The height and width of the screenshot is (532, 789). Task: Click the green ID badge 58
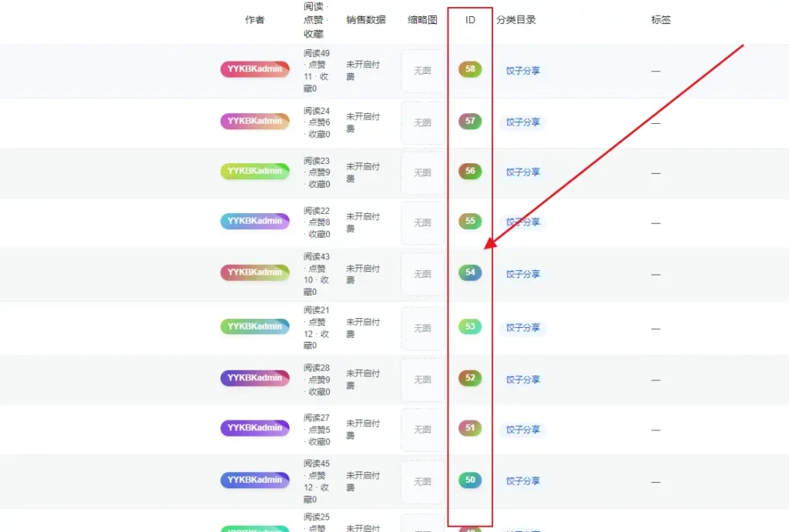click(468, 69)
